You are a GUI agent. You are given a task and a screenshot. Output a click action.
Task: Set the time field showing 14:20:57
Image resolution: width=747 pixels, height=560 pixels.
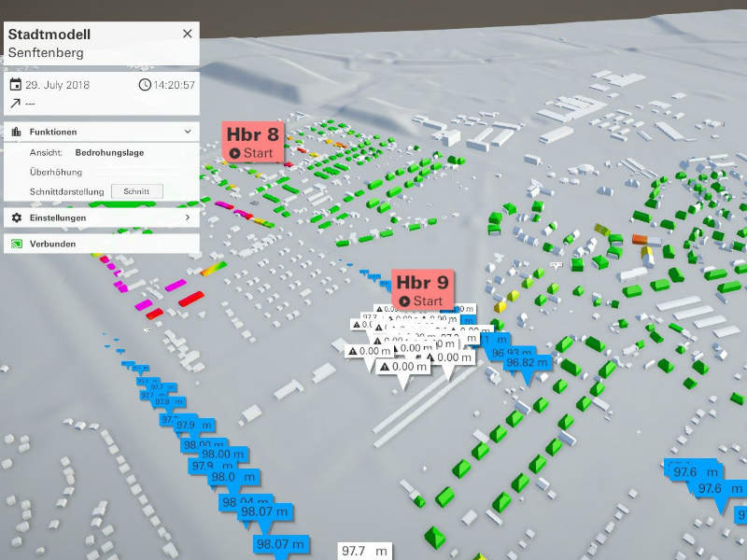point(175,85)
